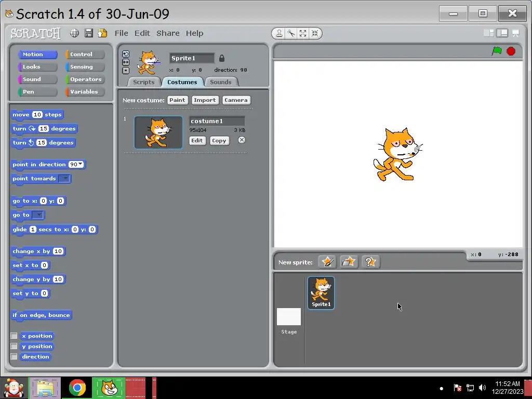Set rotation style to left-right flip
532x399 pixels.
click(126, 62)
